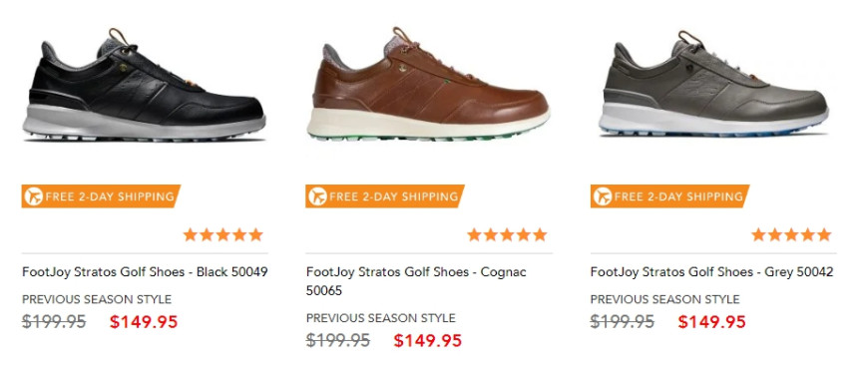Open the grey Stratos shoe image
The width and height of the screenshot is (868, 370).
(x=713, y=84)
